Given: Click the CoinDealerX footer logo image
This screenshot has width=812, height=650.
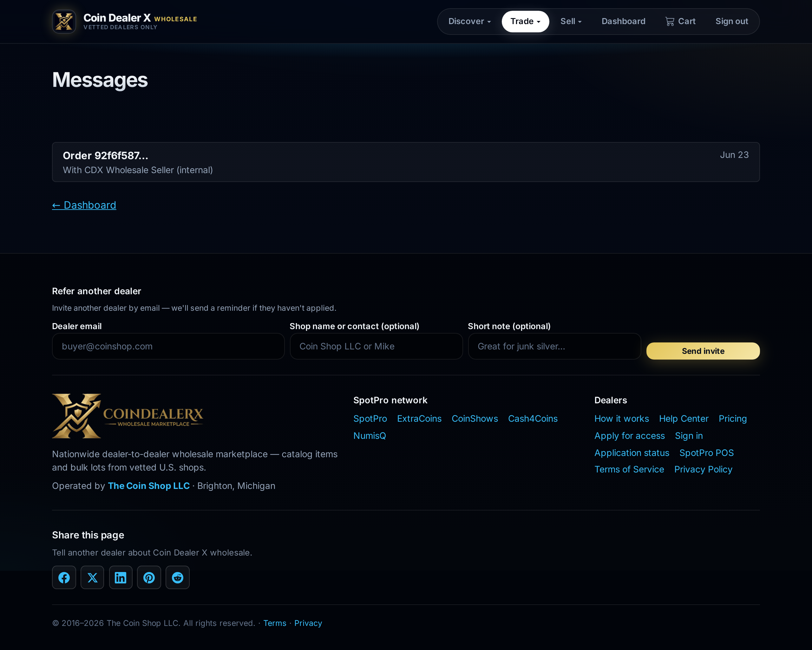Looking at the screenshot, I should (128, 416).
